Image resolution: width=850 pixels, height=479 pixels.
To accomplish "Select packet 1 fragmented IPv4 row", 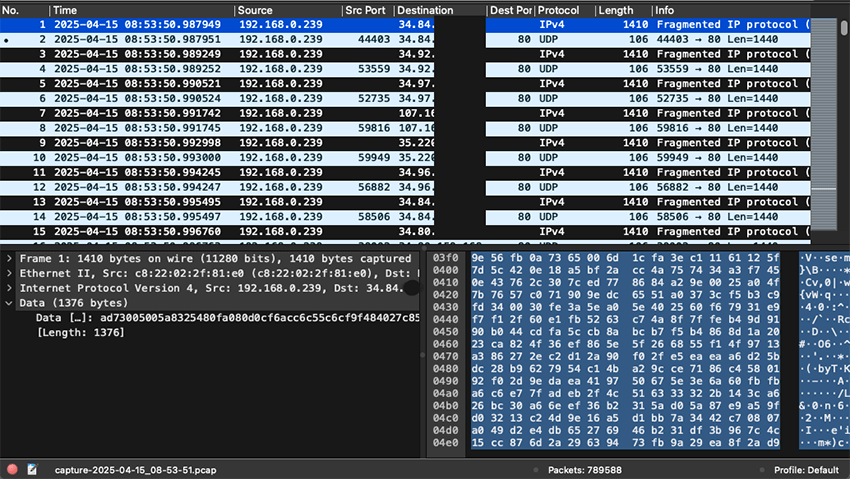I will coord(405,24).
